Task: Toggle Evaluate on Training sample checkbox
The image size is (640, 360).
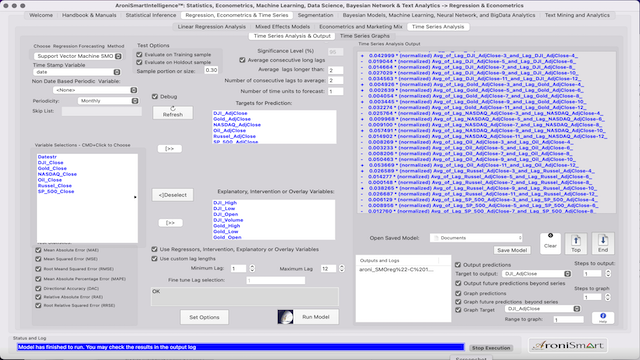Action: coord(139,54)
